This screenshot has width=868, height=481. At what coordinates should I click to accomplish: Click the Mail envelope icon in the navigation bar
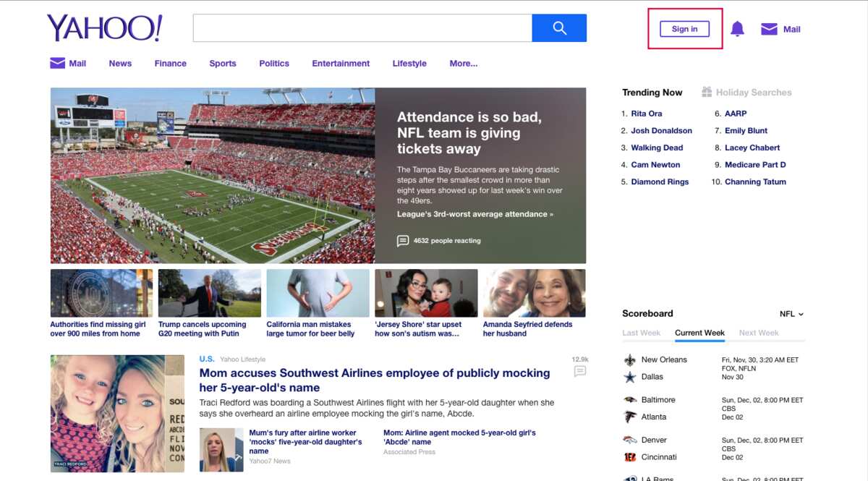coord(58,63)
